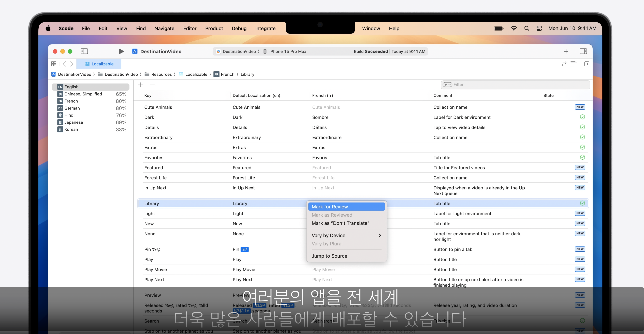Select French cell "Extraordinaire"
The width and height of the screenshot is (644, 334).
pos(327,138)
